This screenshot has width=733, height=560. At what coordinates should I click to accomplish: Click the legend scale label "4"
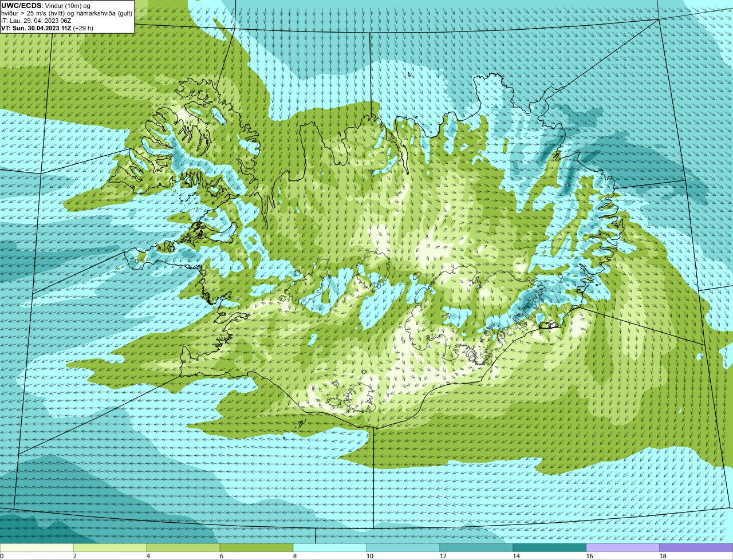click(148, 556)
